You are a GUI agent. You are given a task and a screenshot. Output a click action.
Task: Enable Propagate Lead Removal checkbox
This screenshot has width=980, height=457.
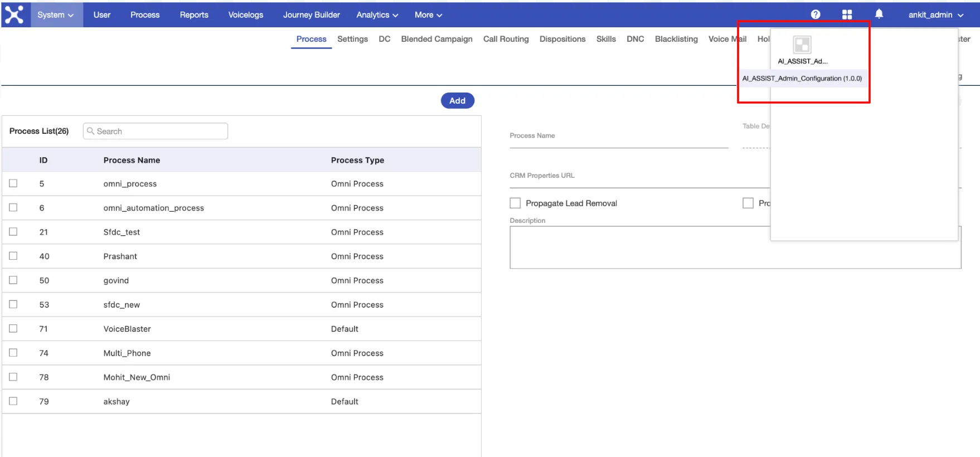pyautogui.click(x=515, y=203)
